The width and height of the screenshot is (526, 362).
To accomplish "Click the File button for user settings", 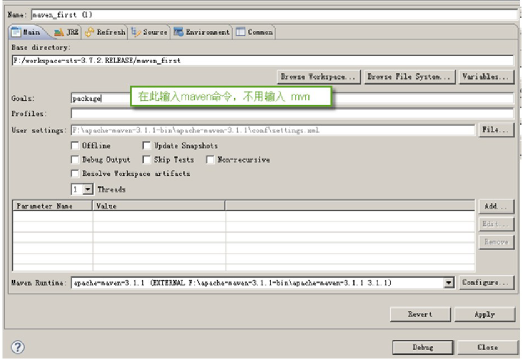I will pyautogui.click(x=496, y=130).
